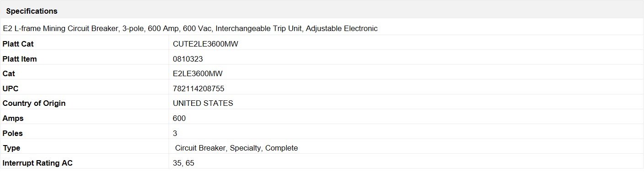Screen dimensions: 644x172
Task: Click the UPC label
Action: [x=11, y=89]
